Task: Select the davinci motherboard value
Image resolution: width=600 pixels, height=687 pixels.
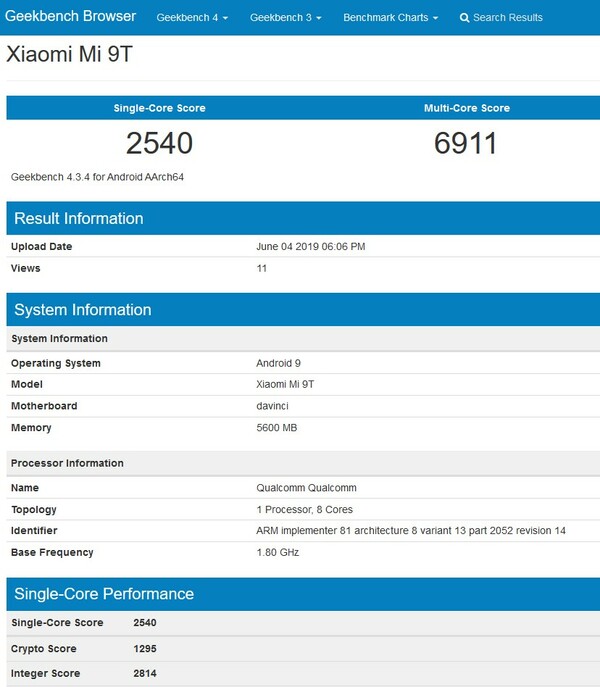Action: click(x=273, y=406)
